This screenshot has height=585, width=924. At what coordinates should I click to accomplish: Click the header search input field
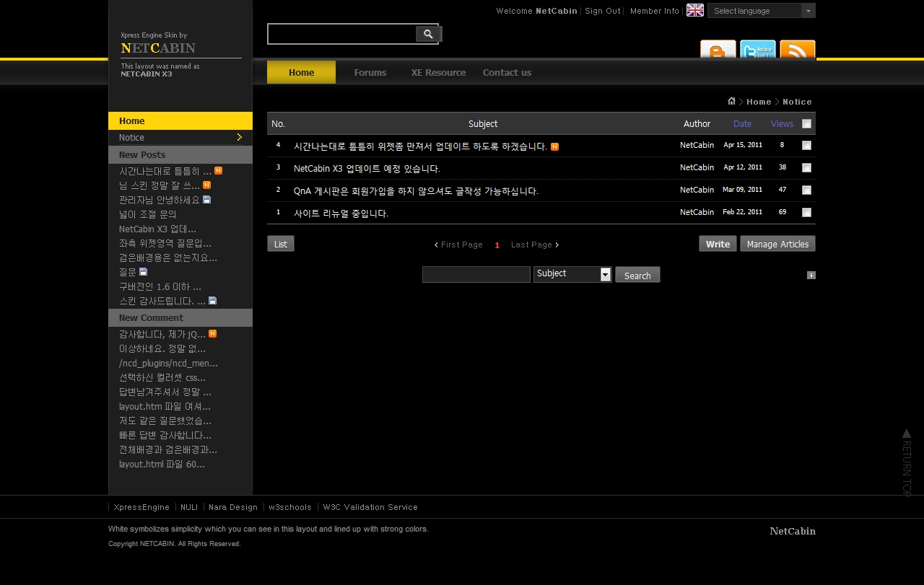(x=342, y=34)
